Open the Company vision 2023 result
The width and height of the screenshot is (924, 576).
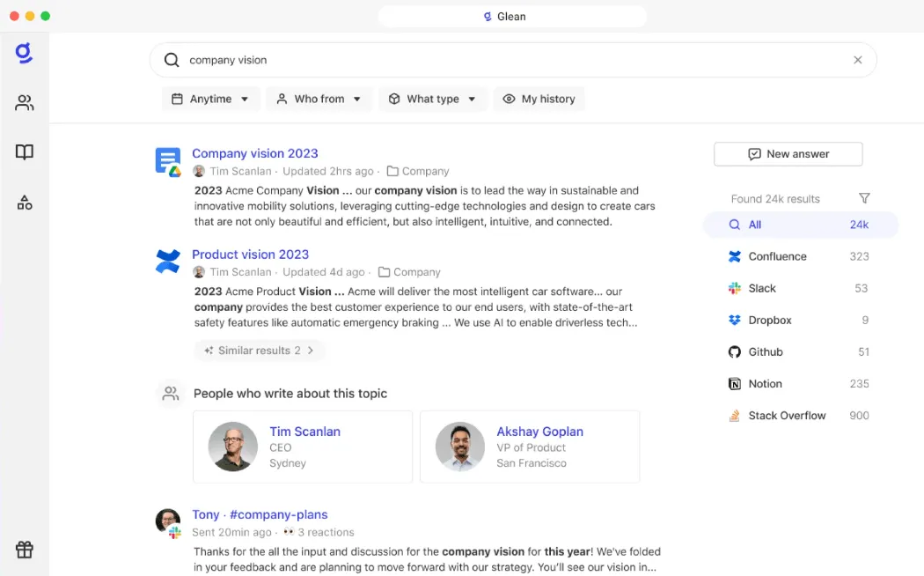(254, 153)
